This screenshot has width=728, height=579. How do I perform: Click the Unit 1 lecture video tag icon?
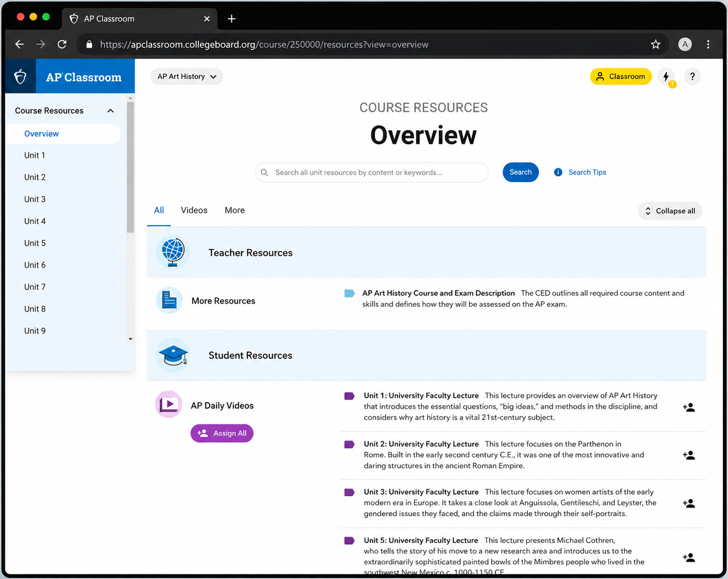click(350, 396)
